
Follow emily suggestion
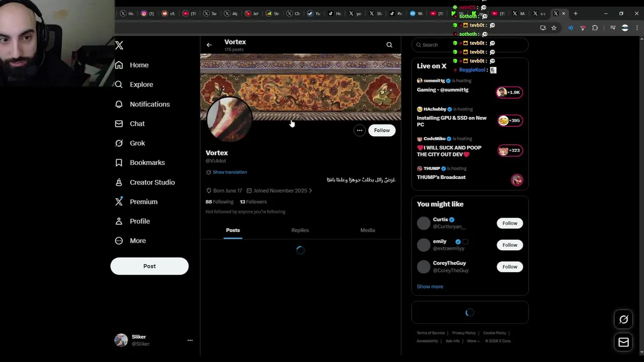click(x=510, y=245)
